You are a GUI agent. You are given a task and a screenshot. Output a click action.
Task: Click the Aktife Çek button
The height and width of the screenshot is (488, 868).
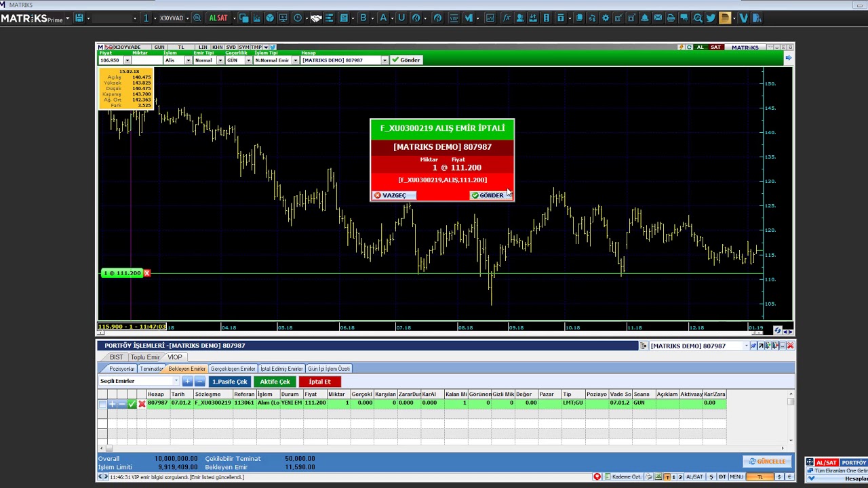click(x=275, y=382)
